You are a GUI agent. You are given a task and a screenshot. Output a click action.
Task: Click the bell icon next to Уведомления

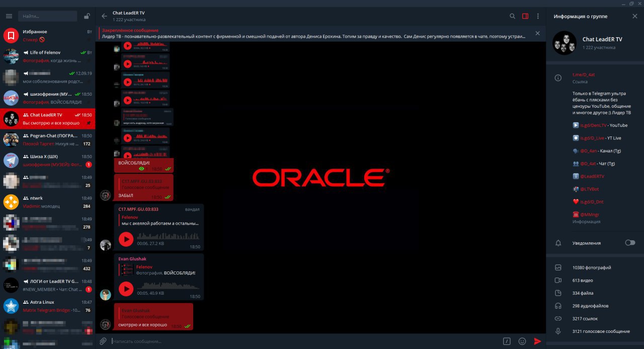[x=558, y=243]
